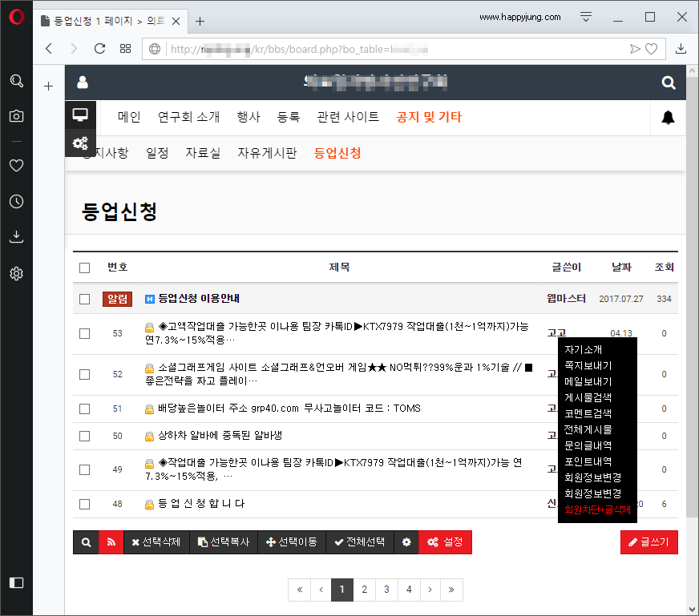Open the board RSS feed icon
This screenshot has height=616, width=699.
[111, 542]
